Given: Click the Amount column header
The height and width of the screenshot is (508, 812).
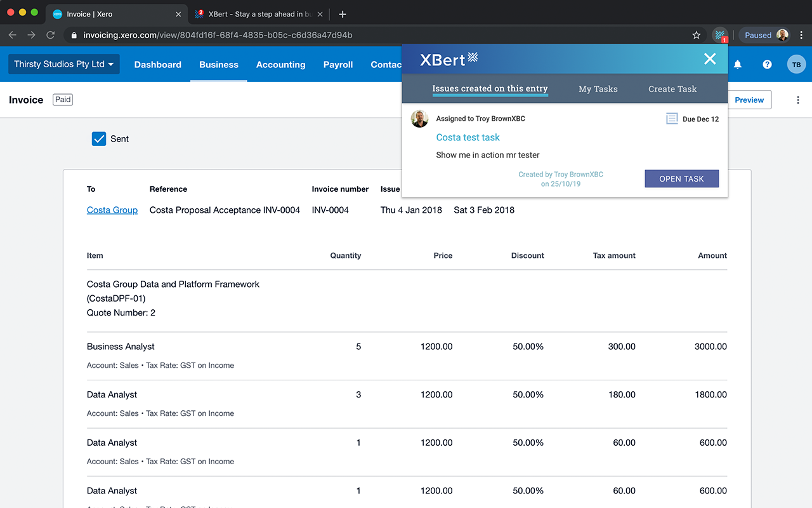Looking at the screenshot, I should pyautogui.click(x=712, y=255).
